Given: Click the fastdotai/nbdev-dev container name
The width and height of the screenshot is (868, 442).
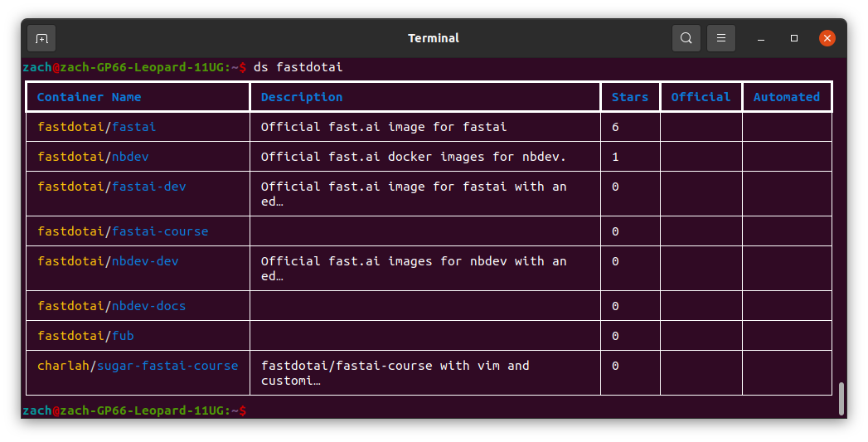Looking at the screenshot, I should click(108, 261).
